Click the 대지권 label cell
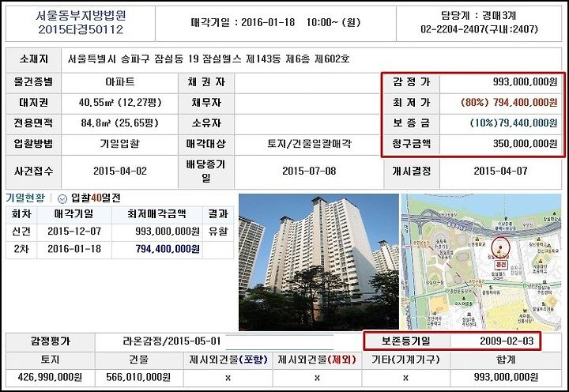The width and height of the screenshot is (569, 392). coord(33,103)
